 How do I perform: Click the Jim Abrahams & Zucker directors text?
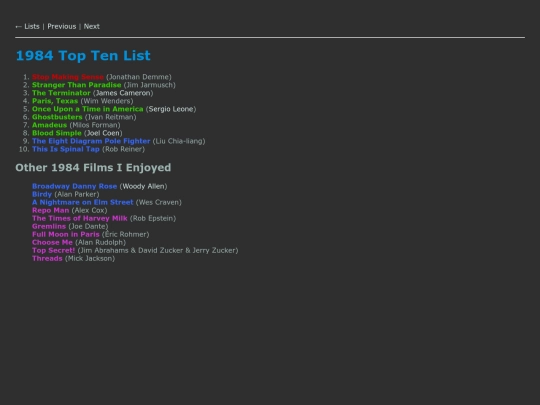(158, 250)
